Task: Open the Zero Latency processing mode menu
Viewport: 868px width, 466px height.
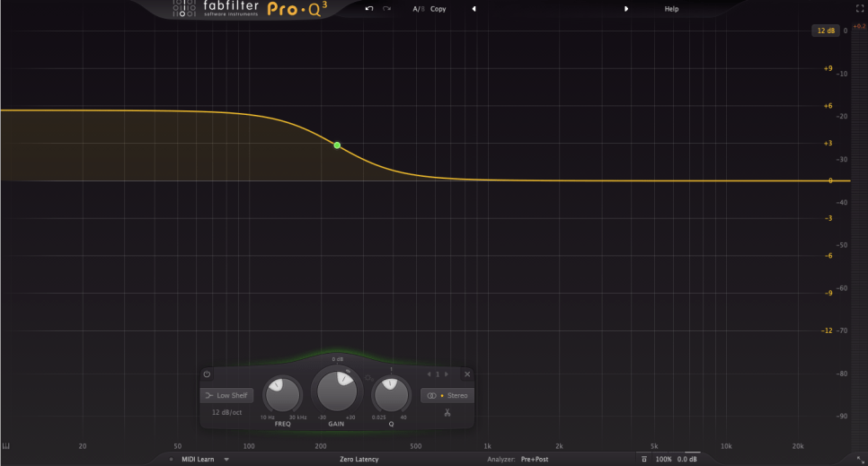Action: point(359,459)
